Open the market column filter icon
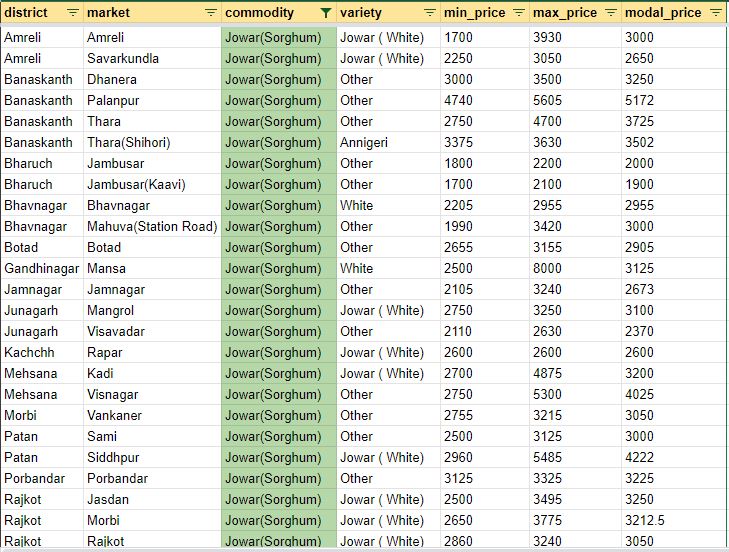 pos(210,13)
